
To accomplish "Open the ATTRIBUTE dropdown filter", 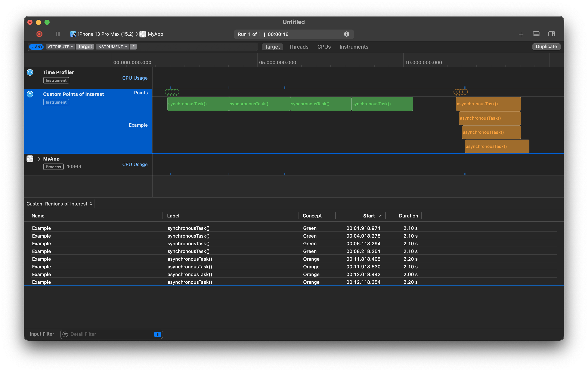I will [60, 47].
